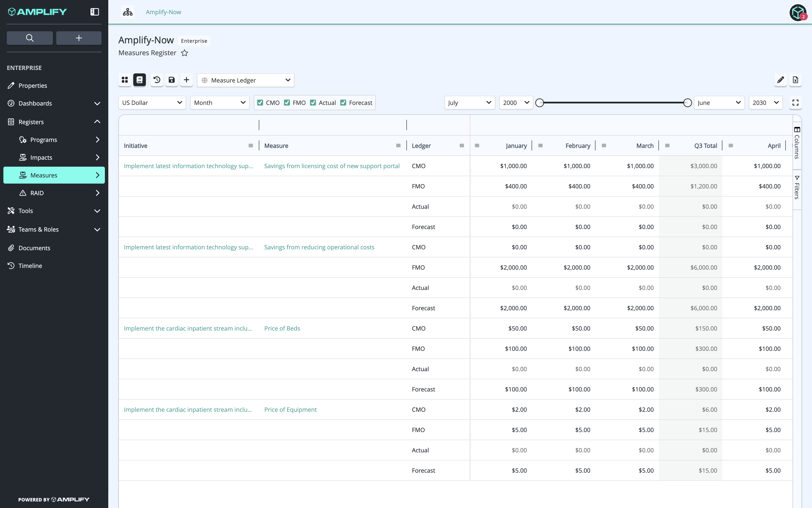Open the June end month dropdown
Image resolution: width=812 pixels, height=508 pixels.
point(719,103)
